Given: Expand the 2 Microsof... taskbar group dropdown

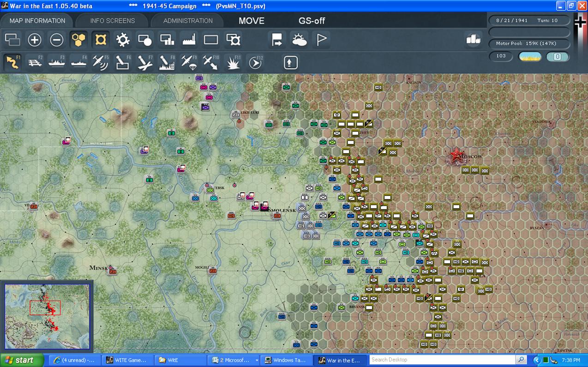Looking at the screenshot, I should tap(257, 360).
